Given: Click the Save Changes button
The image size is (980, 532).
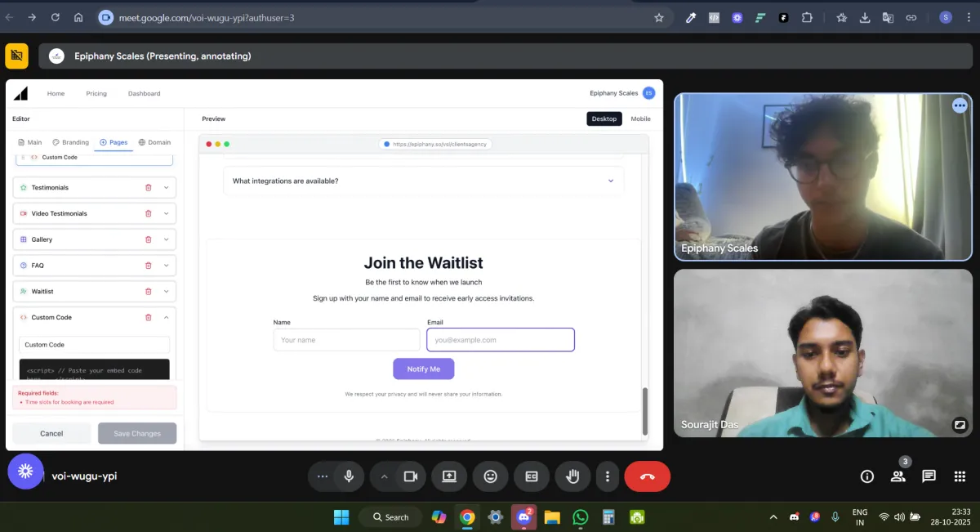Looking at the screenshot, I should (x=137, y=433).
